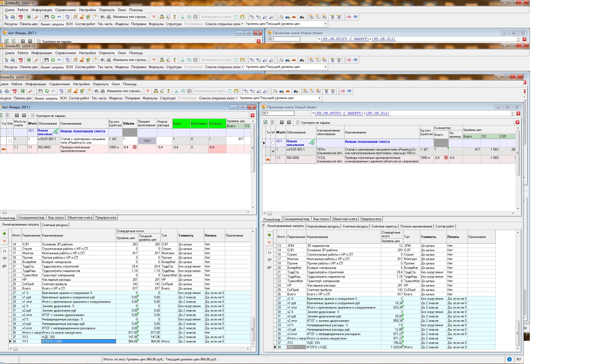Click the RU language indicator in the status bar
This screenshot has height=364, width=616.
point(519,359)
